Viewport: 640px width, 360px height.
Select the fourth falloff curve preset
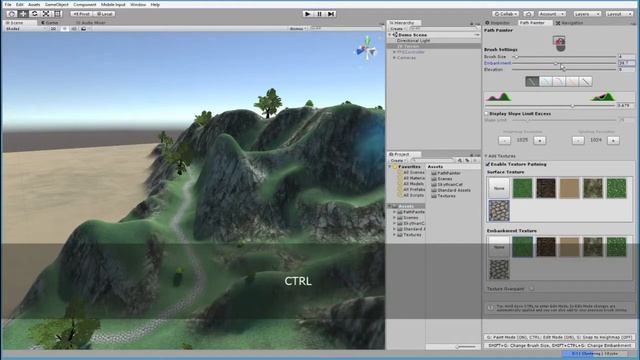point(573,81)
